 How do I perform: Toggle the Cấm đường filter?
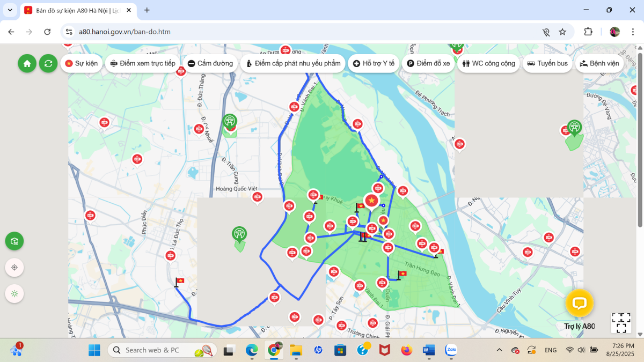pyautogui.click(x=210, y=63)
